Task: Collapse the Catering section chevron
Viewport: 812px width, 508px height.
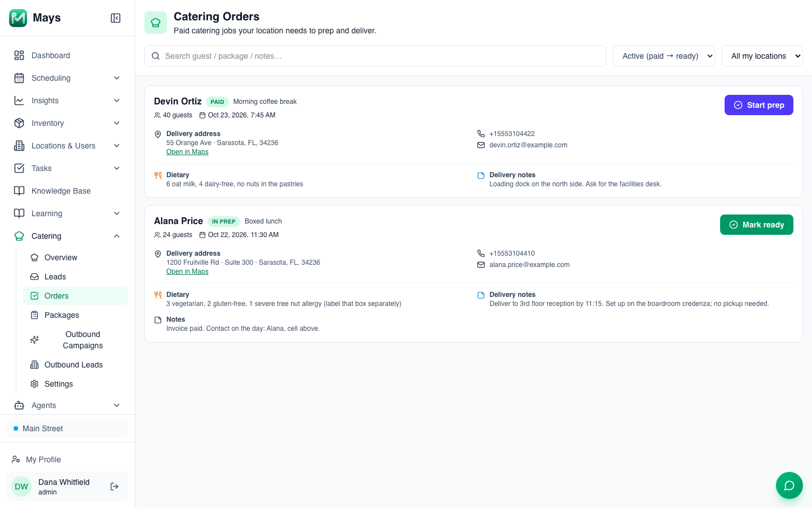Action: click(x=117, y=236)
